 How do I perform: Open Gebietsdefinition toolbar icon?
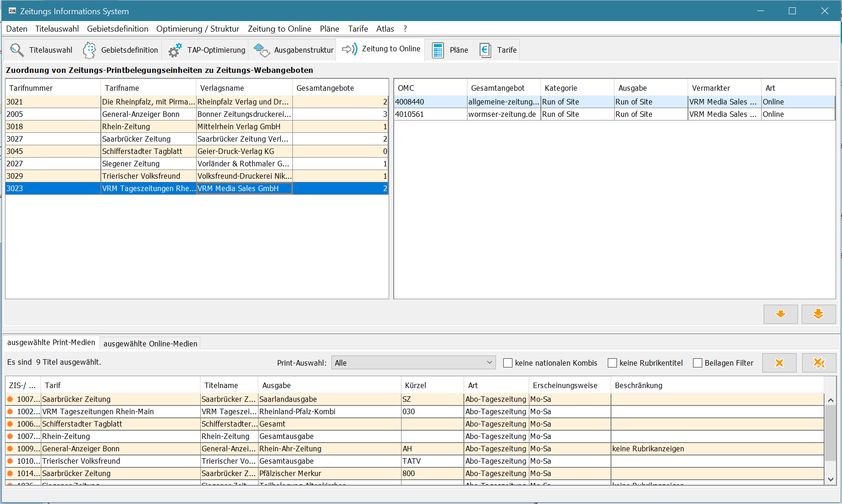pyautogui.click(x=89, y=50)
